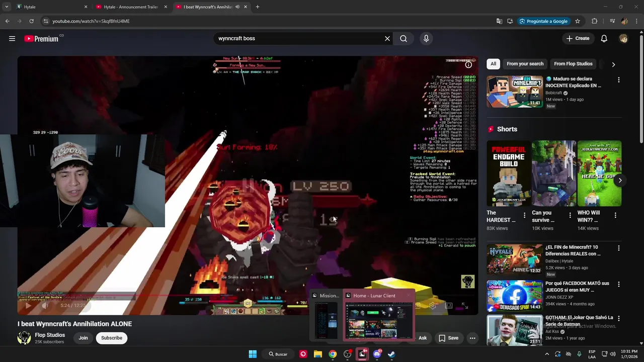
Task: Open YouTube notifications bell
Action: click(604, 39)
